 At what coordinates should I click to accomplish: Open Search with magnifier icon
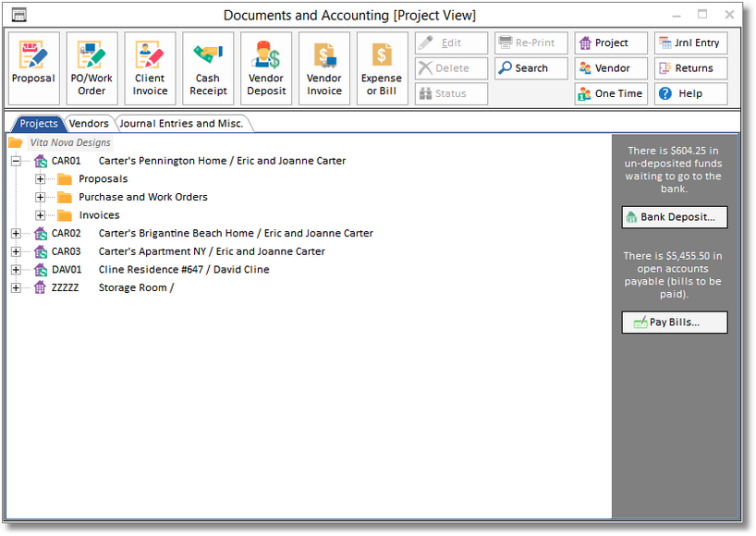pos(531,68)
